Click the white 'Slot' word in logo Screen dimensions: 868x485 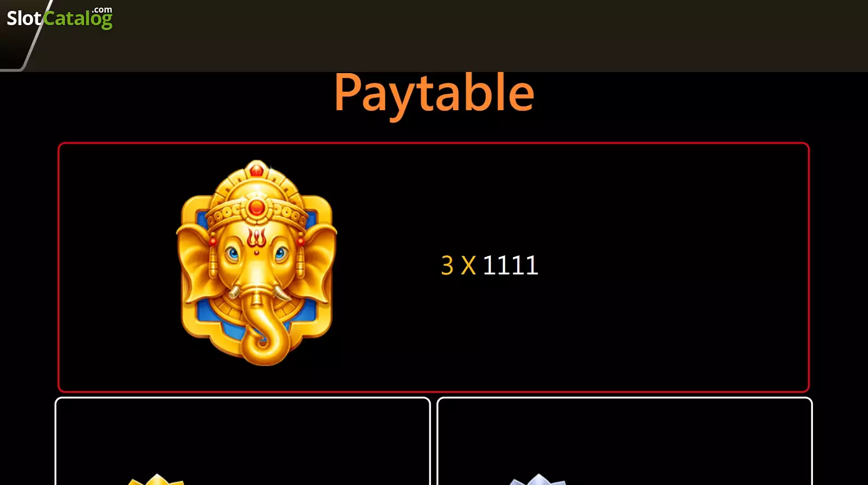[x=24, y=19]
